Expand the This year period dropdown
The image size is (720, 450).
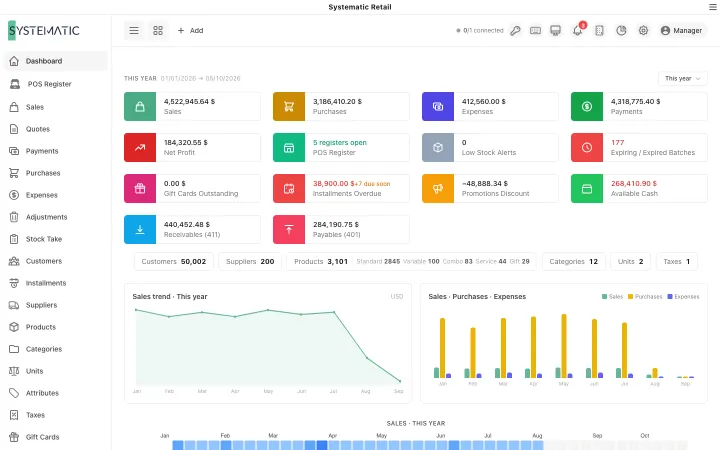[x=683, y=79]
